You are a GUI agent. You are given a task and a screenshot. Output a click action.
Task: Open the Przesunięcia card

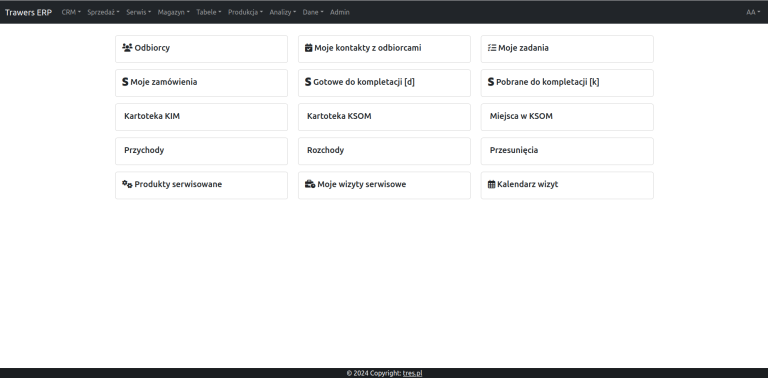click(x=567, y=151)
